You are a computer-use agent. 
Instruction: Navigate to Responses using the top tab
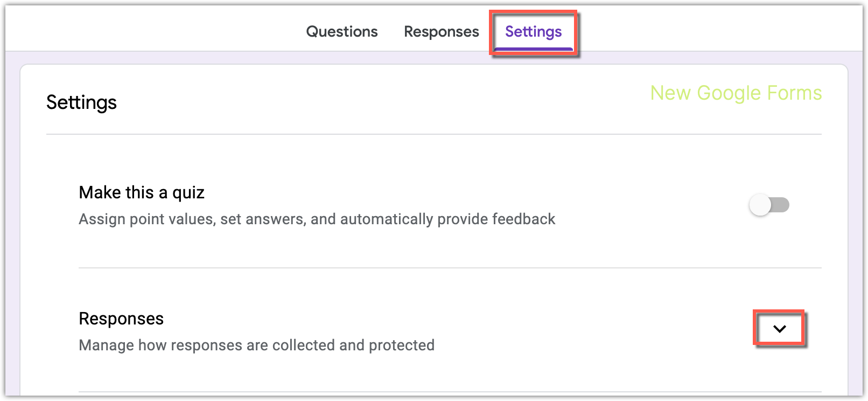(441, 31)
